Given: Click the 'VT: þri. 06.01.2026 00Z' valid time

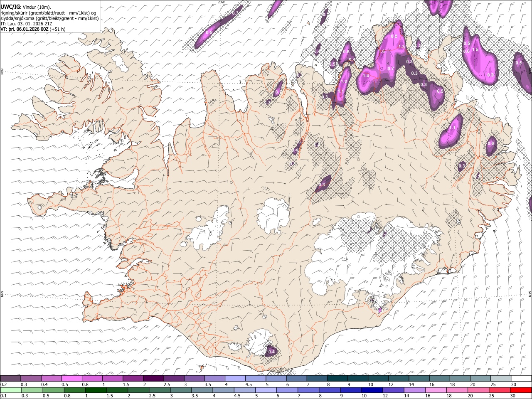Looking at the screenshot, I should 24,29.
